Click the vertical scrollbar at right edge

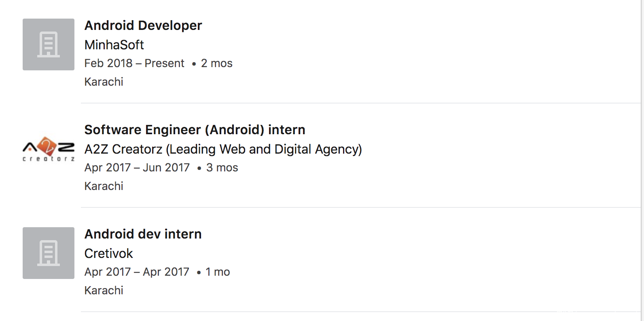(642, 160)
